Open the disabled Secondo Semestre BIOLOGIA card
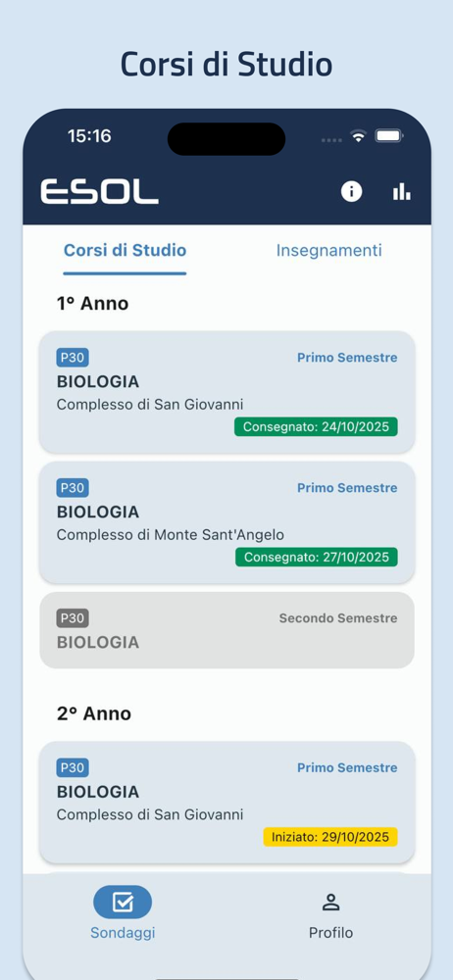This screenshot has height=980, width=453. click(227, 630)
